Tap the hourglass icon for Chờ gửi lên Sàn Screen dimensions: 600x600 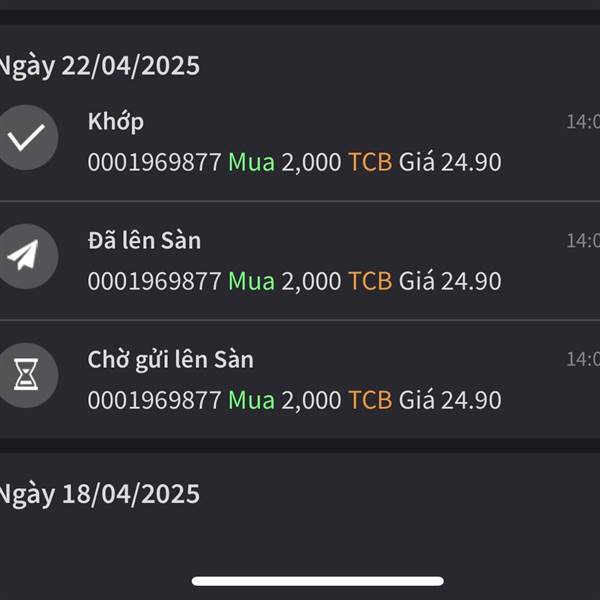click(x=26, y=375)
